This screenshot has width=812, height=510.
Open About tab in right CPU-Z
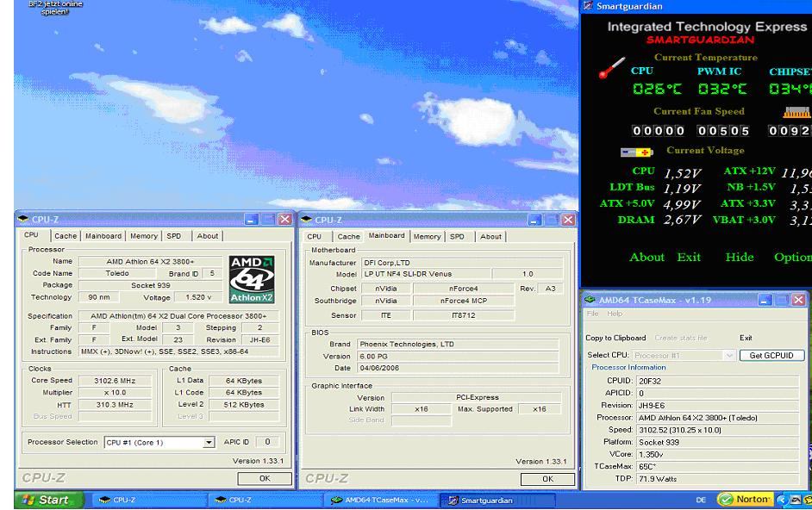pos(490,236)
